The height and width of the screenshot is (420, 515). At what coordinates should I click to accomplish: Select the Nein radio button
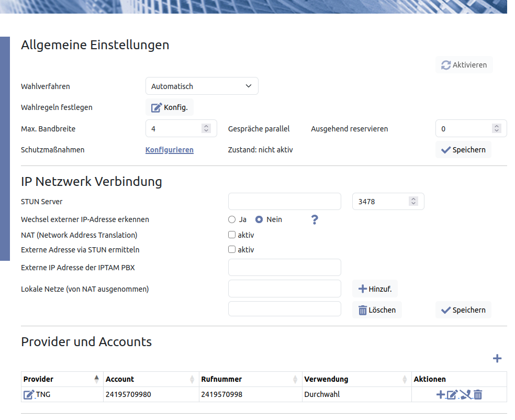[259, 219]
